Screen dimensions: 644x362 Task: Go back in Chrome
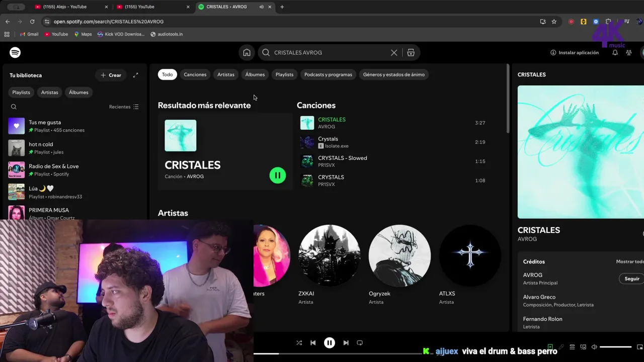8,22
